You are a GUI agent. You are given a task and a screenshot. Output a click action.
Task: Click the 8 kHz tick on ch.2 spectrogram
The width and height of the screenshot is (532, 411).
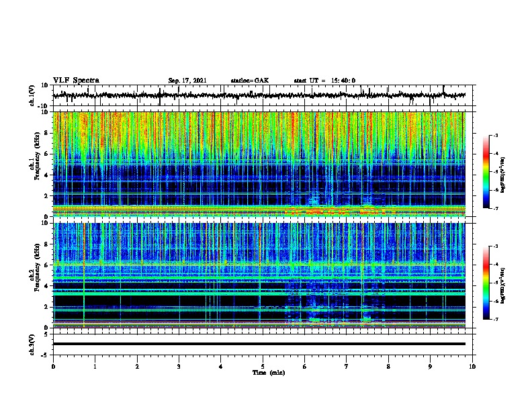46,244
